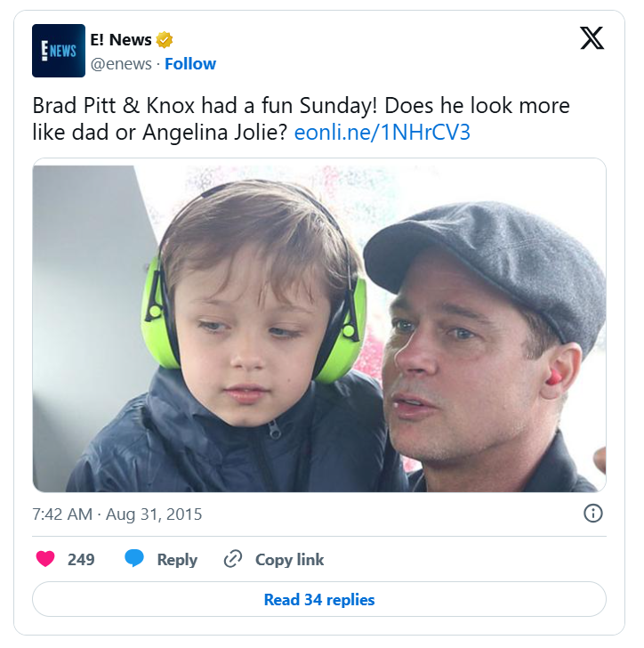Open the X logo link

(592, 38)
